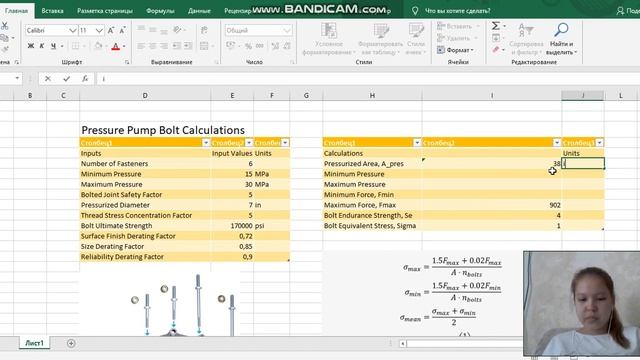Click the Вставить cells button

click(x=458, y=26)
